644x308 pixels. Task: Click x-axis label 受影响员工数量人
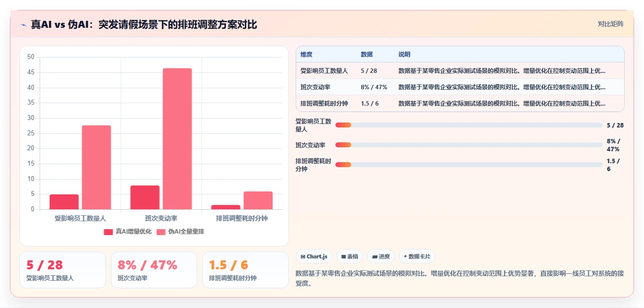(x=80, y=218)
